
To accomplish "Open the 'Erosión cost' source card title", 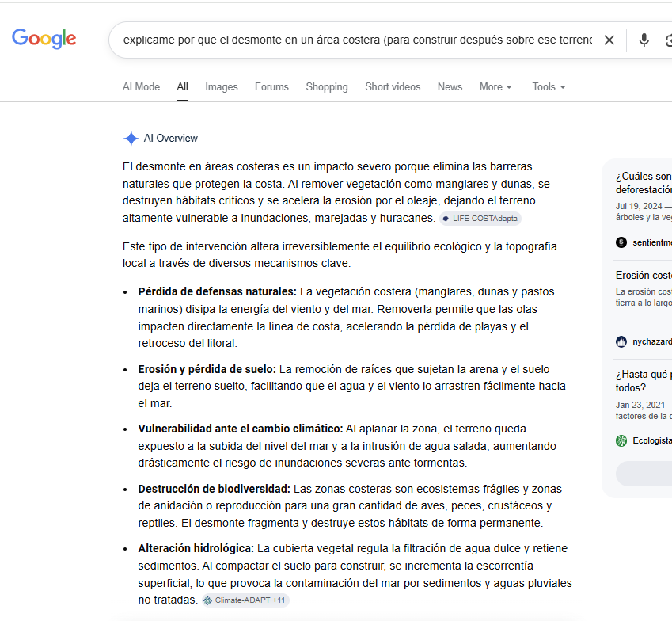I will click(x=644, y=275).
